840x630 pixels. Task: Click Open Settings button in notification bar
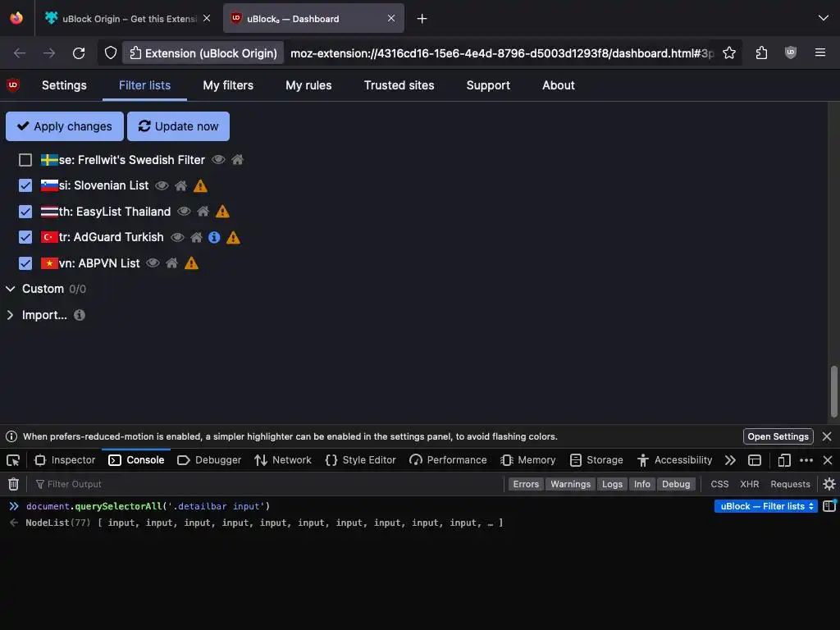pos(778,436)
